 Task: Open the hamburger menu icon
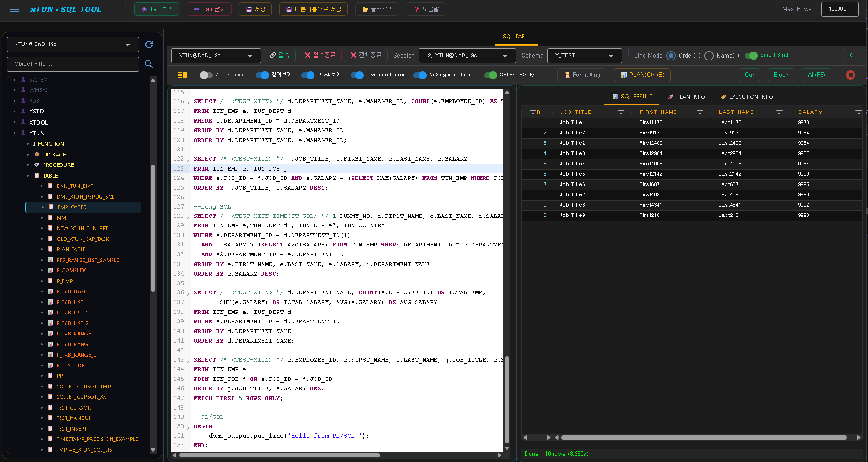pos(15,9)
